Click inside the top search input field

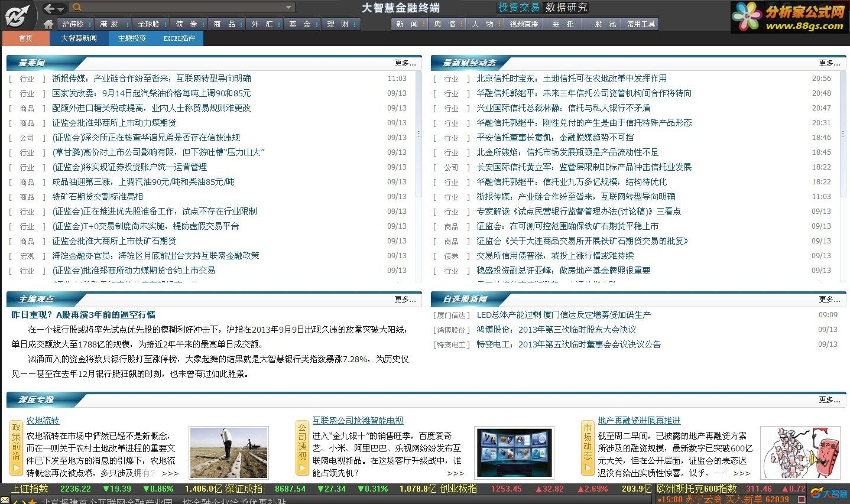point(182,8)
